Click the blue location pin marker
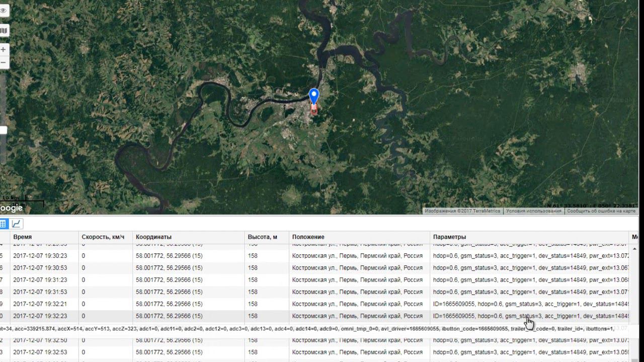The height and width of the screenshot is (362, 644). coord(314,95)
